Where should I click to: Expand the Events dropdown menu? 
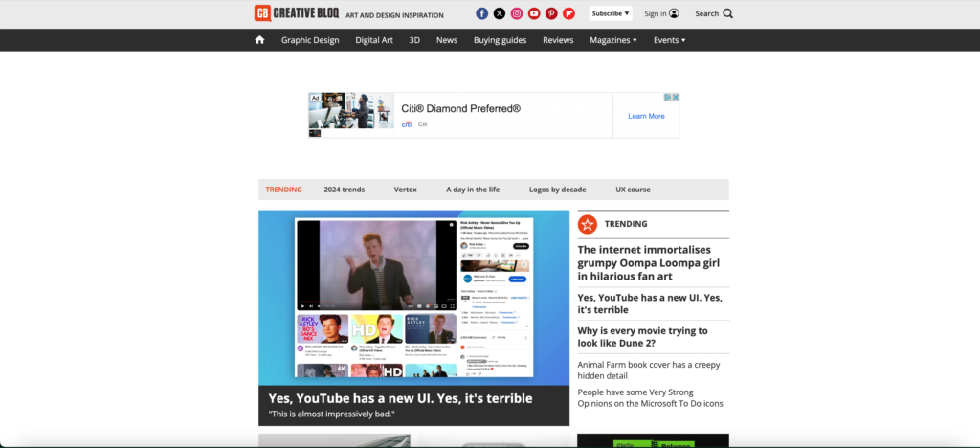point(669,40)
